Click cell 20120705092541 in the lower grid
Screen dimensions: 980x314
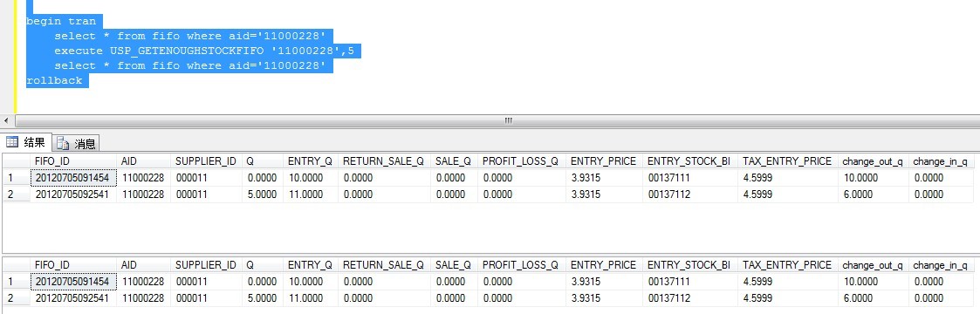[73, 297]
